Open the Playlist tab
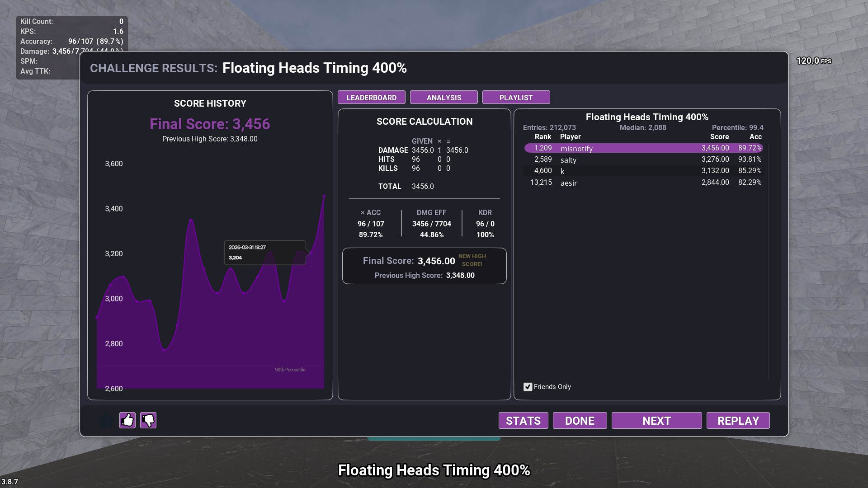This screenshot has height=488, width=868. coord(516,98)
